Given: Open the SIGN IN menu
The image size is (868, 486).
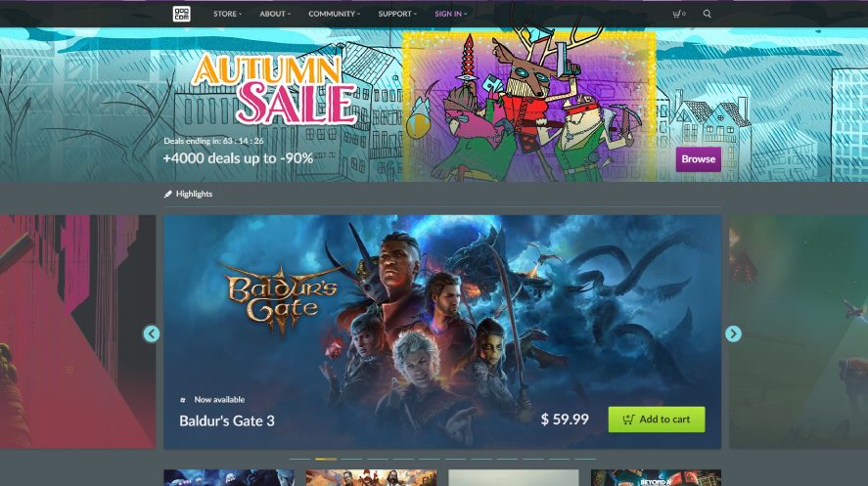Looking at the screenshot, I should [x=450, y=14].
